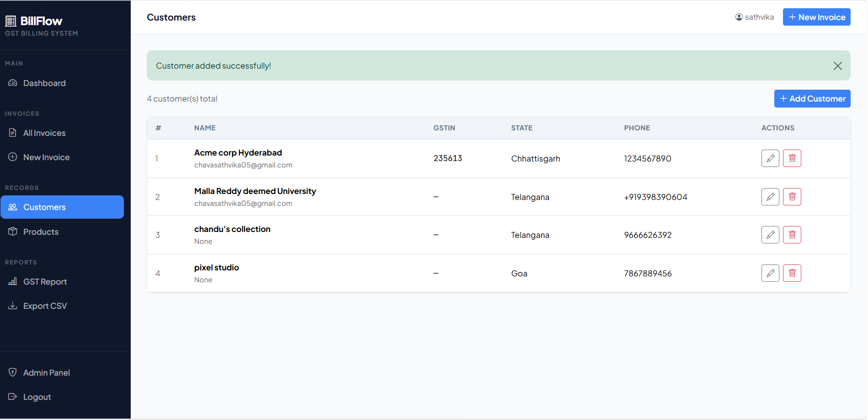Click GSTIN value 235613
Viewport: 868px width, 420px height.
coord(448,158)
